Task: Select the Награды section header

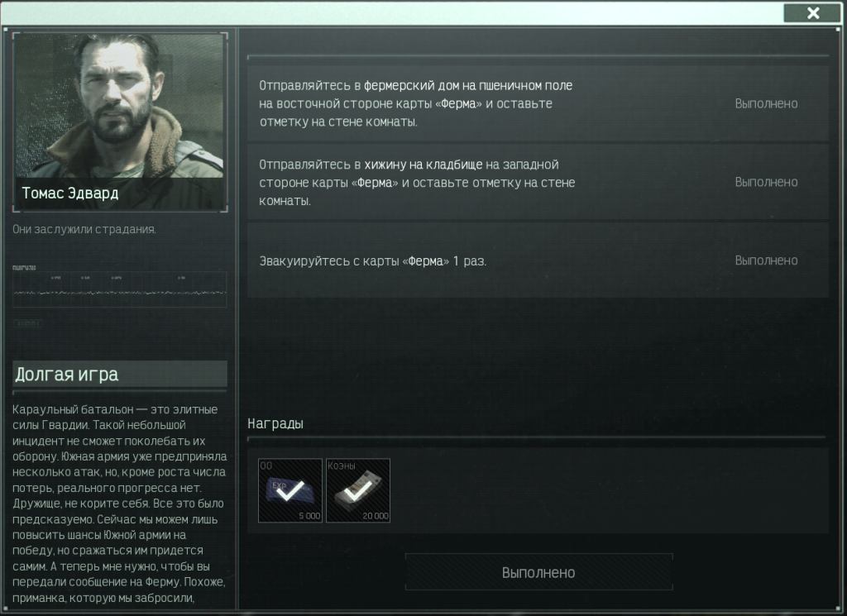Action: pyautogui.click(x=275, y=424)
